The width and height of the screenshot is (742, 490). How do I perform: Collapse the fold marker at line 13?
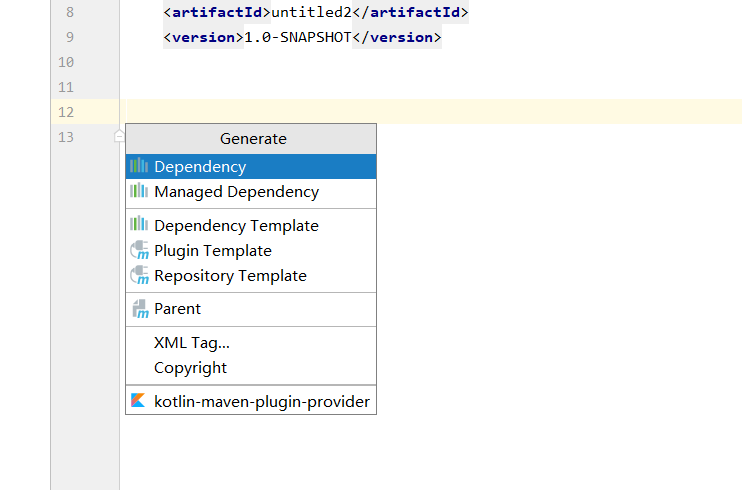[119, 136]
